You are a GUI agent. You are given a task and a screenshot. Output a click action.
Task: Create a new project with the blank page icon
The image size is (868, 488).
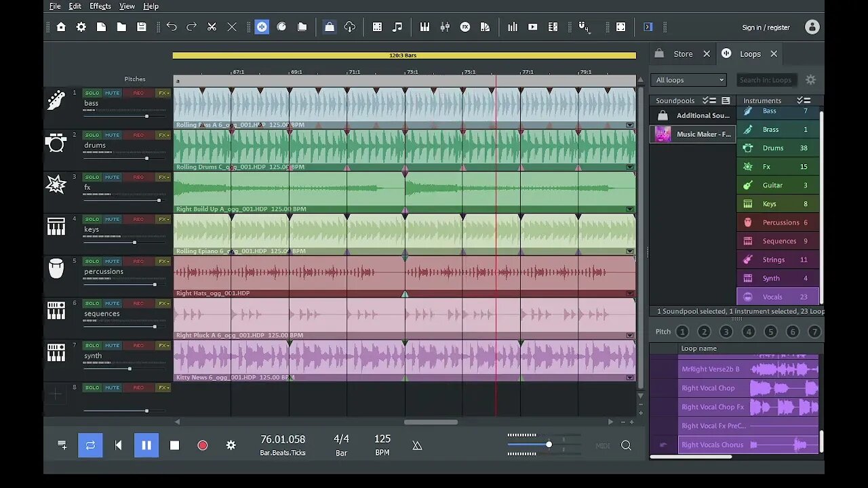[x=101, y=27]
